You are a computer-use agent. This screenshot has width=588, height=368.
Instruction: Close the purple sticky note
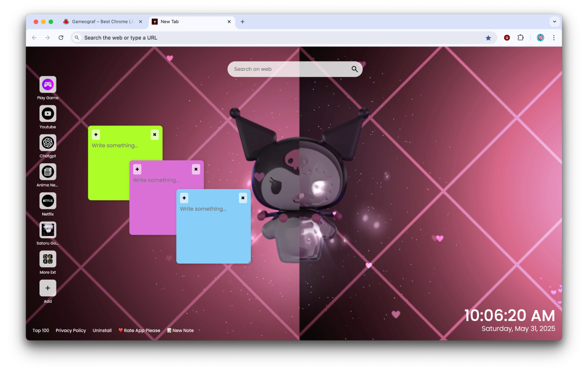coord(196,169)
